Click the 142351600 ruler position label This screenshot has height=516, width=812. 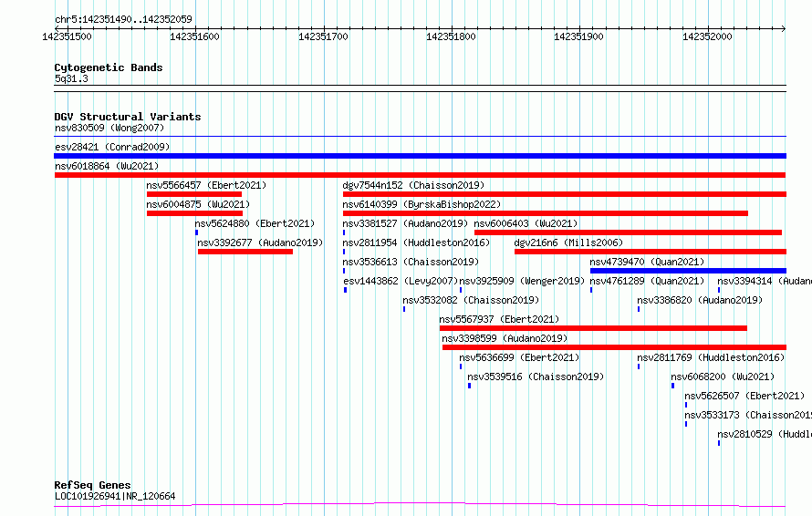194,36
